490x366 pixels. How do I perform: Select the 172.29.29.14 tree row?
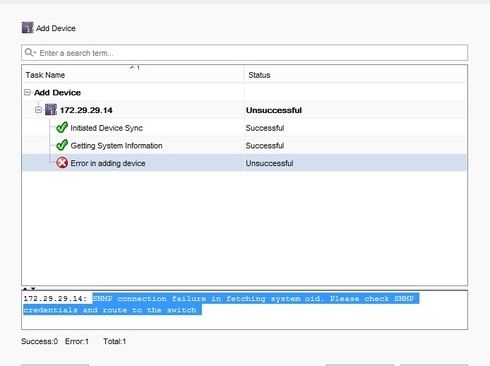coord(244,110)
